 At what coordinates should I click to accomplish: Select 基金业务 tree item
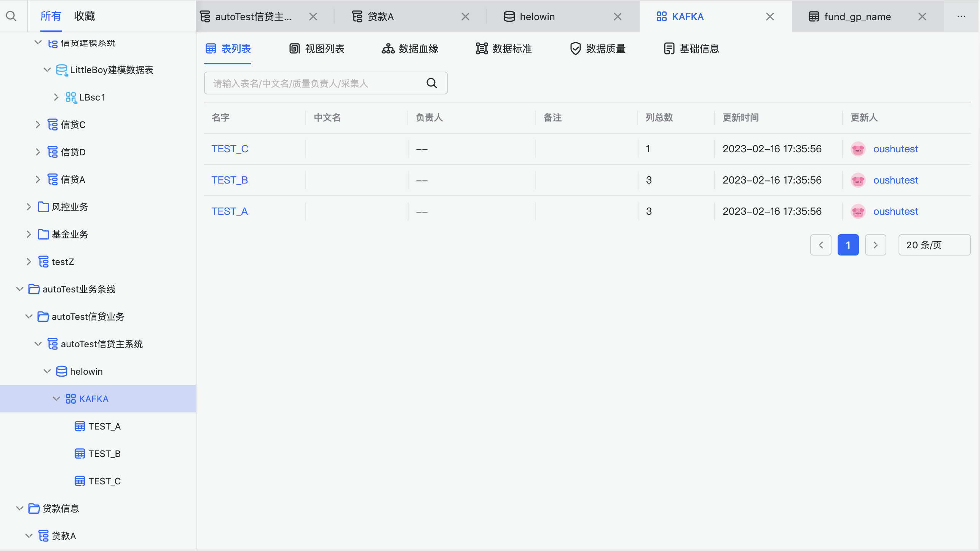tap(70, 234)
